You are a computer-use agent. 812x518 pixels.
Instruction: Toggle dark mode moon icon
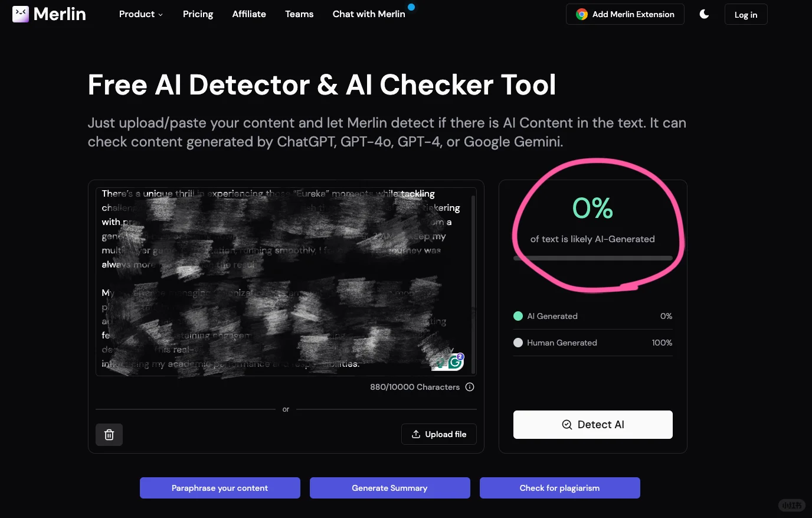coord(704,14)
